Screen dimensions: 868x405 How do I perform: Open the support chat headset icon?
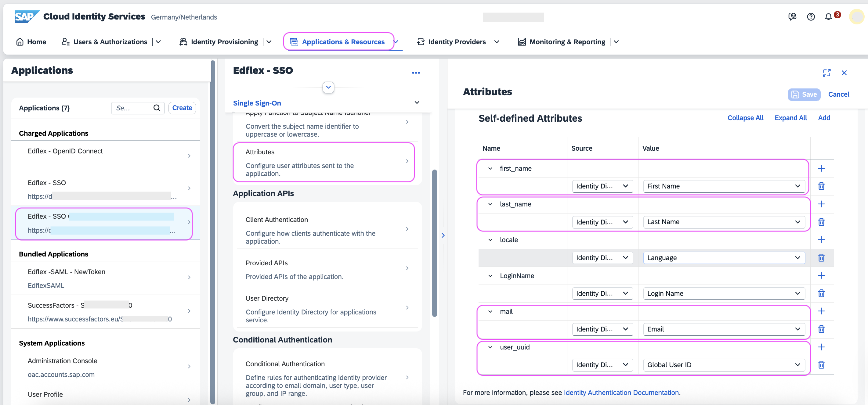coord(792,16)
